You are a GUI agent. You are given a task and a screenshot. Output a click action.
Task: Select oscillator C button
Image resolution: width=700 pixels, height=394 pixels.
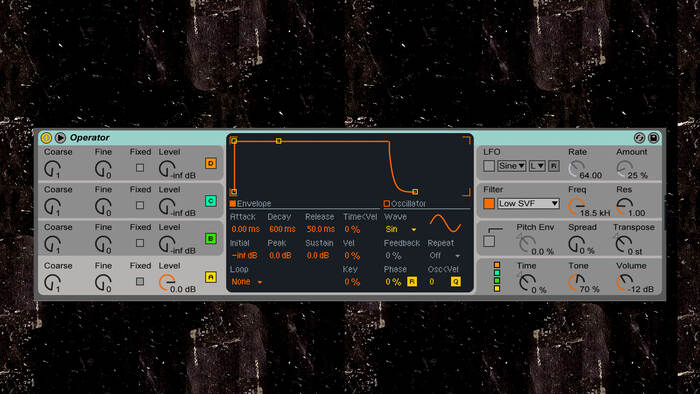click(211, 201)
